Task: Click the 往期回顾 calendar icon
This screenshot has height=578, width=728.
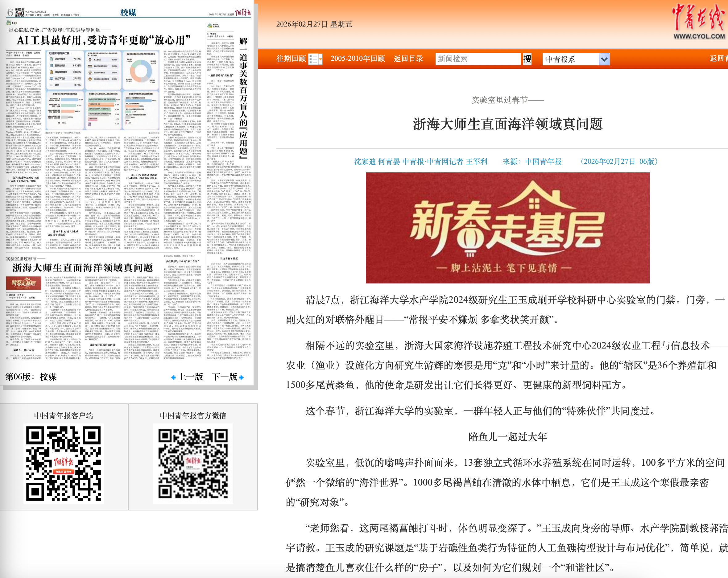Action: pos(315,59)
